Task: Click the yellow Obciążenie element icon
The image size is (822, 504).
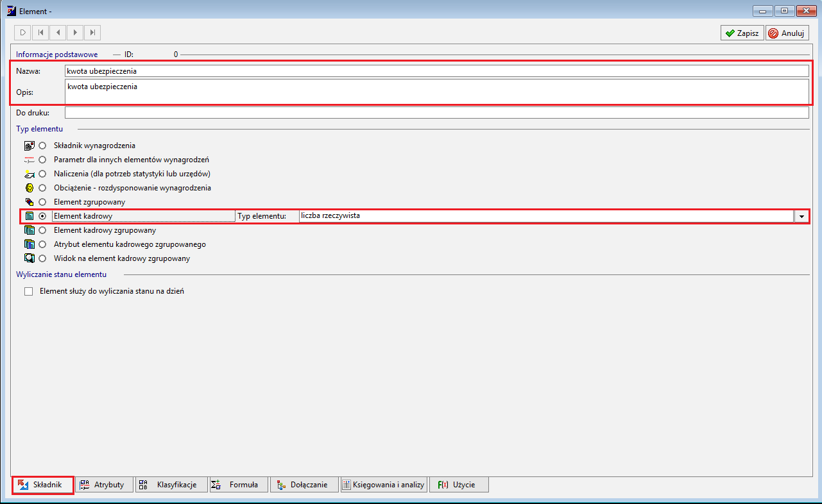Action: [x=29, y=188]
